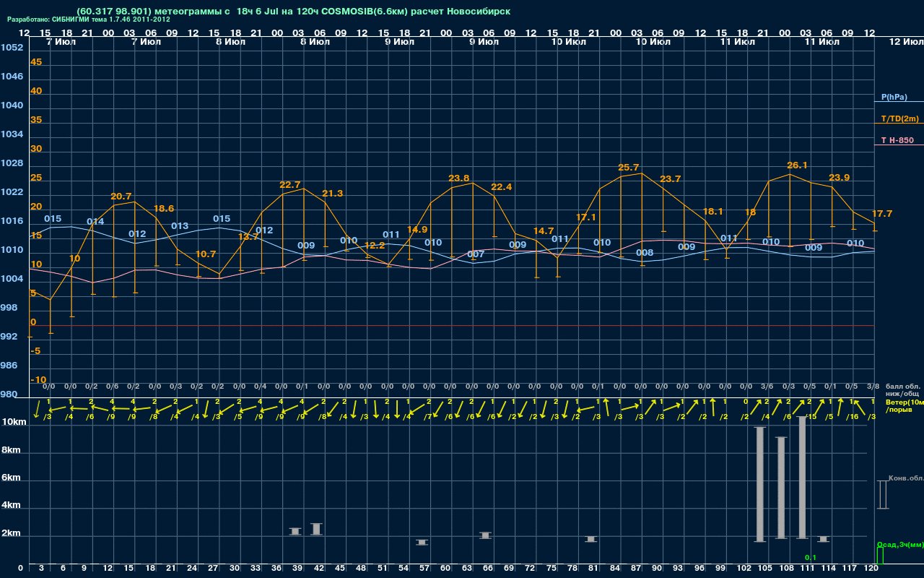Click the small cloud marker above hour 57
Image resolution: width=924 pixels, height=578 pixels.
point(422,542)
